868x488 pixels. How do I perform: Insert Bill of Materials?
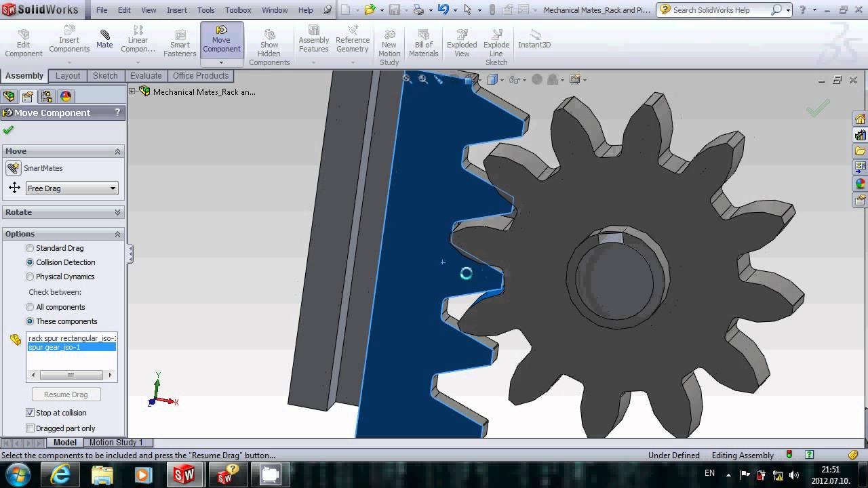[424, 43]
